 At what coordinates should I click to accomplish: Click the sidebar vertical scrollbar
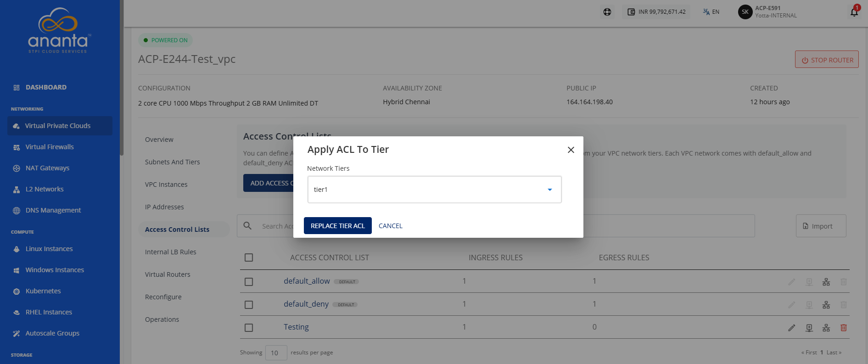(122, 78)
